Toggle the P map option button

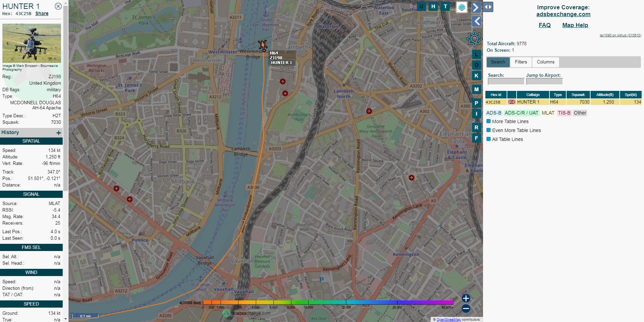pyautogui.click(x=476, y=103)
